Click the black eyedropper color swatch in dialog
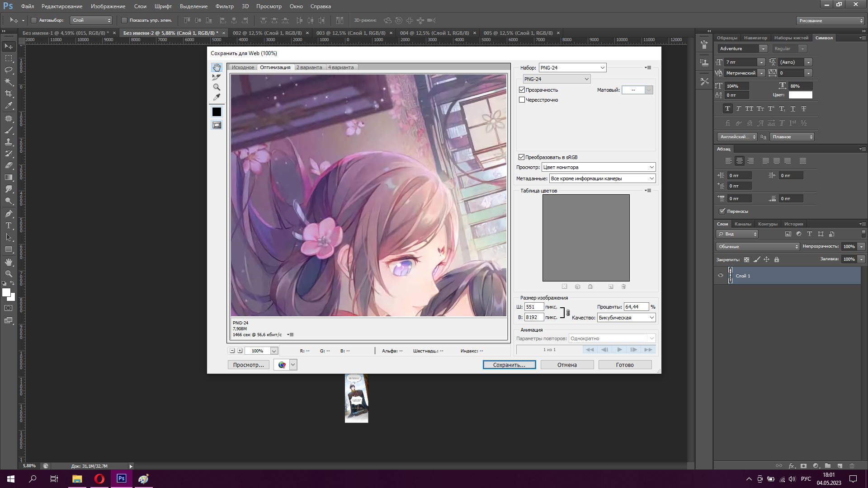This screenshot has height=488, width=868. click(217, 112)
